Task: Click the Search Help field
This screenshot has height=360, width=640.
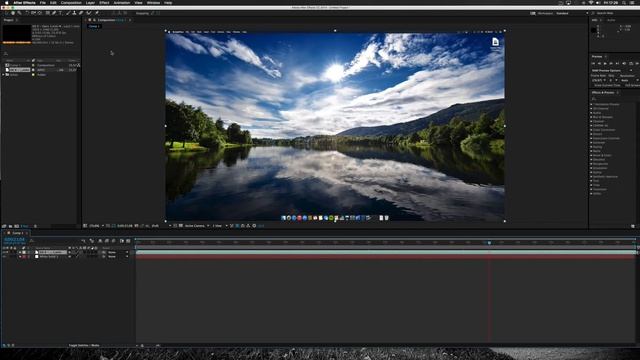Action: pos(614,13)
